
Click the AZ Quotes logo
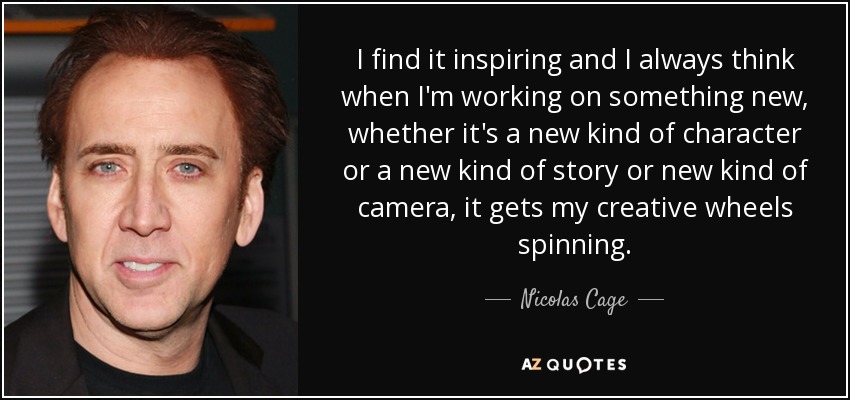(574, 364)
